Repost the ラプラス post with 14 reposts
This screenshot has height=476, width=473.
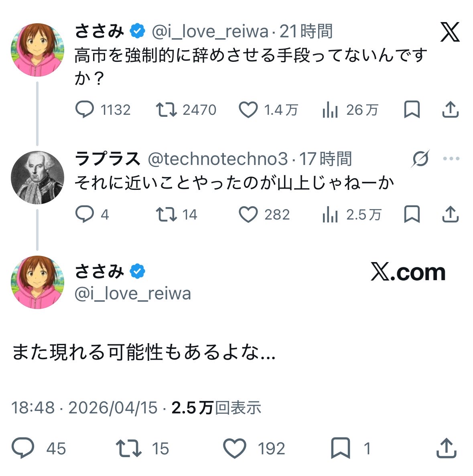pyautogui.click(x=166, y=215)
